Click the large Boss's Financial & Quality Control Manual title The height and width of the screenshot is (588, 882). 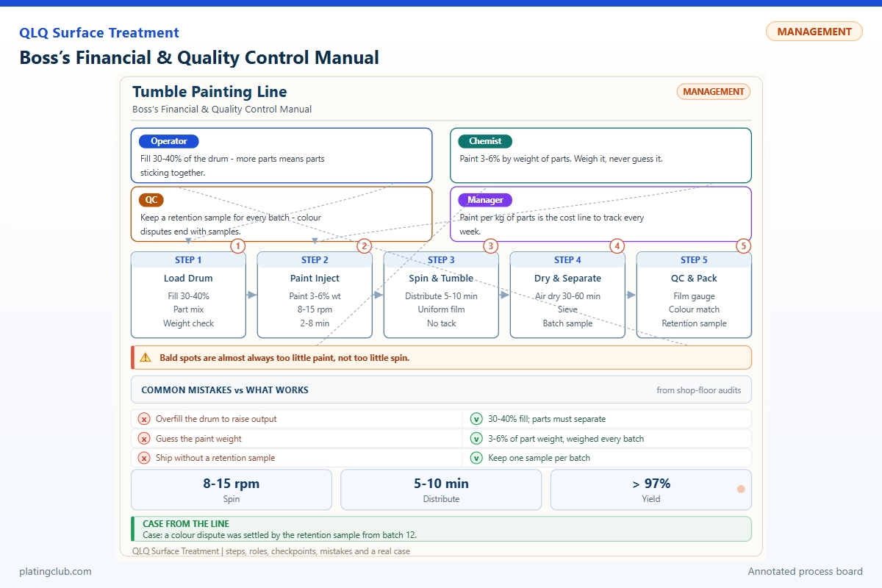click(199, 57)
